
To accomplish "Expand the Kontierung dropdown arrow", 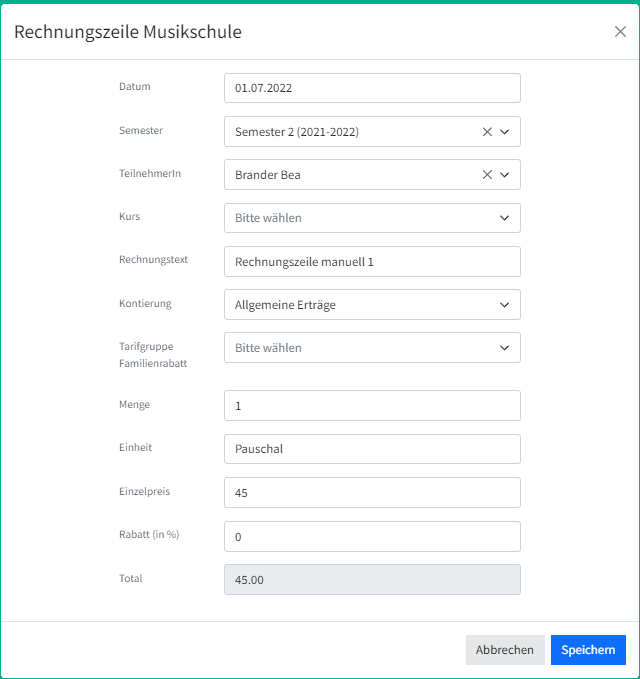I will 504,305.
